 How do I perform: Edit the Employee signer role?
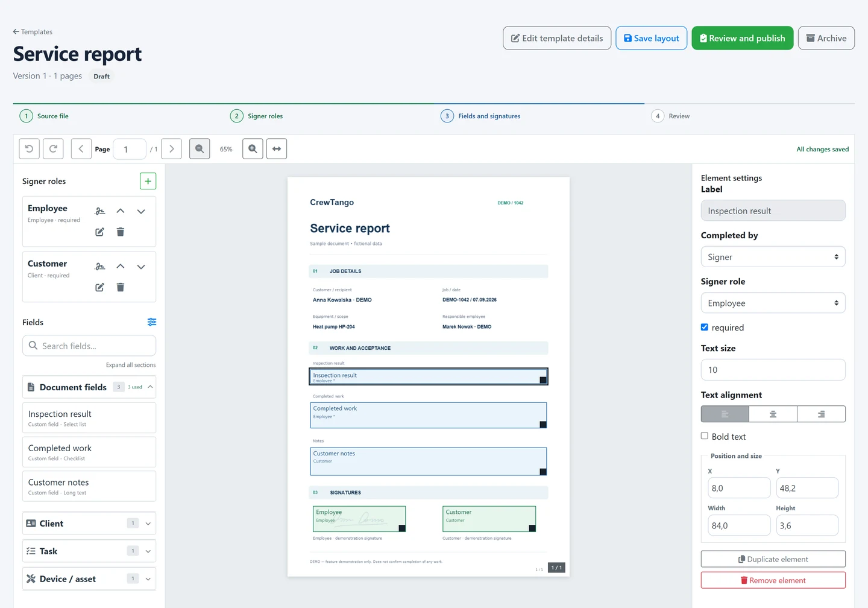pos(100,232)
